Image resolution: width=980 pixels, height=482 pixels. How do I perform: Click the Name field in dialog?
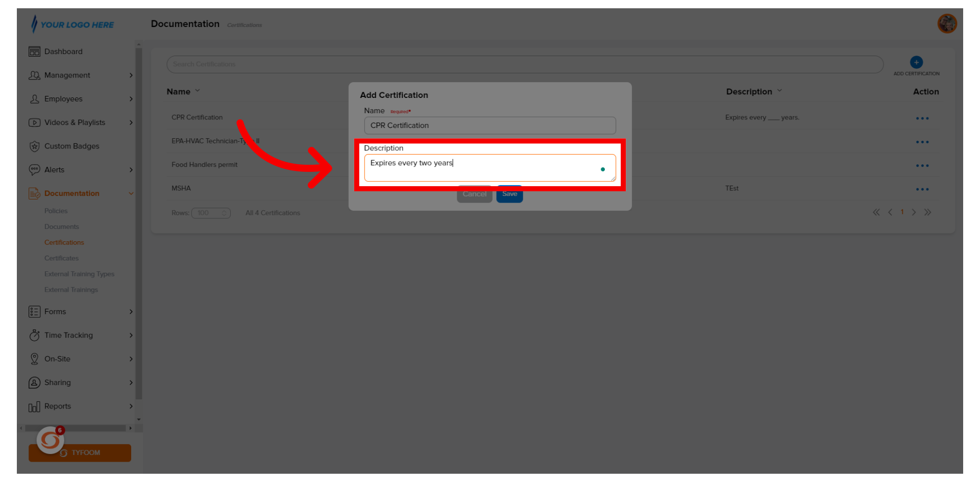click(489, 125)
